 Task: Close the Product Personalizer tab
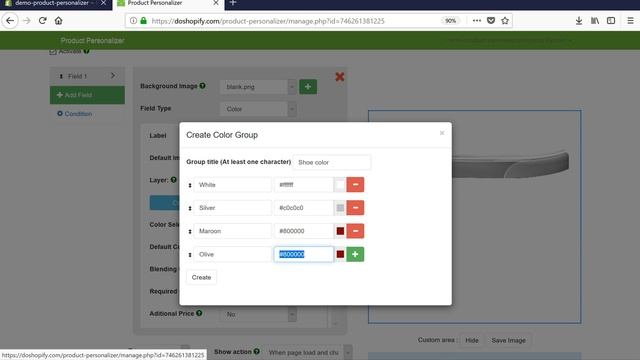tap(216, 3)
